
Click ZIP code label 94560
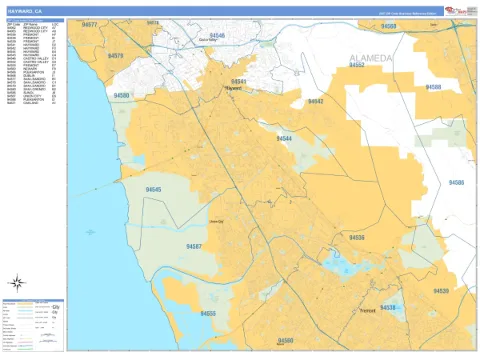(285, 341)
